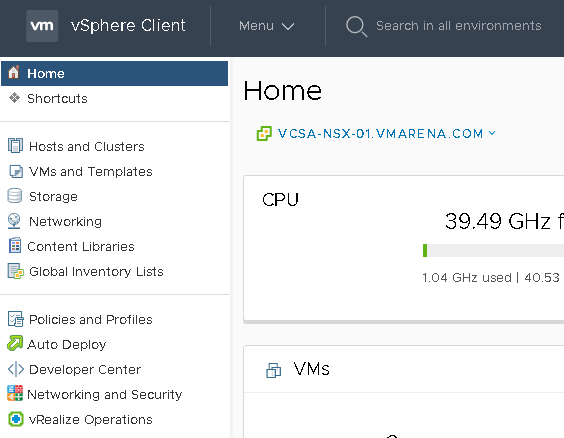This screenshot has width=564, height=438.
Task: Click the VMs and Templates icon
Action: point(15,171)
